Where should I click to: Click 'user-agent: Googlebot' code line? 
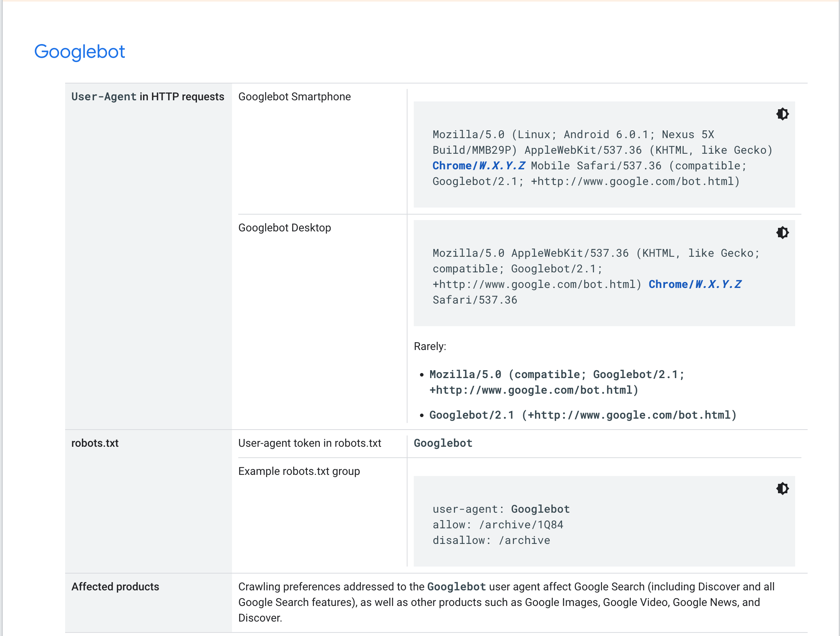501,509
